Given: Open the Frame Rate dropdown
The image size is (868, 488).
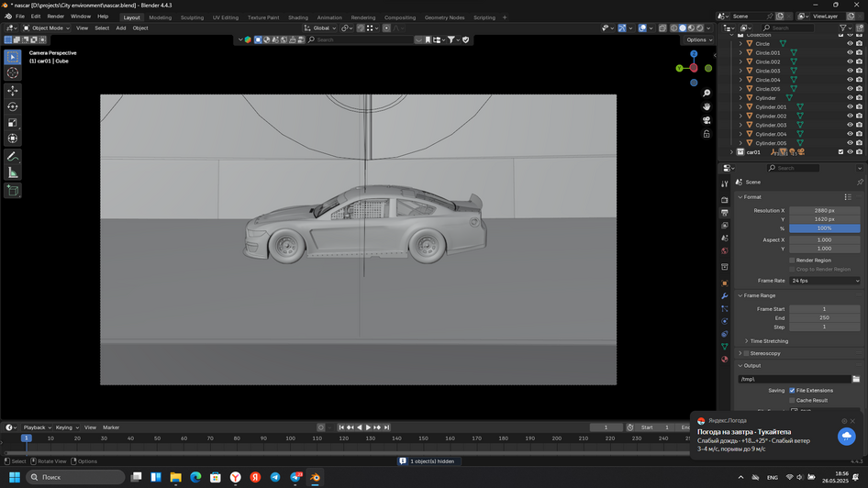Looking at the screenshot, I should [825, 281].
